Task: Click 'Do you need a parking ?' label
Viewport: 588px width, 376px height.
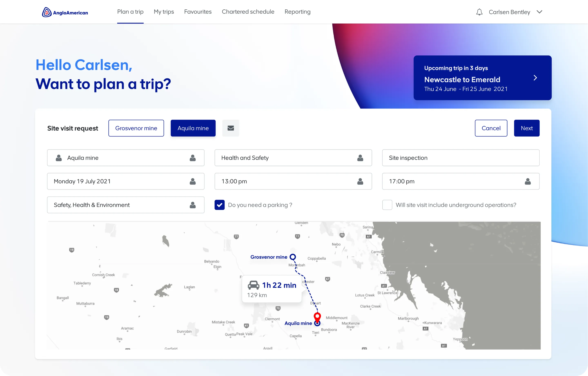Action: coord(260,205)
